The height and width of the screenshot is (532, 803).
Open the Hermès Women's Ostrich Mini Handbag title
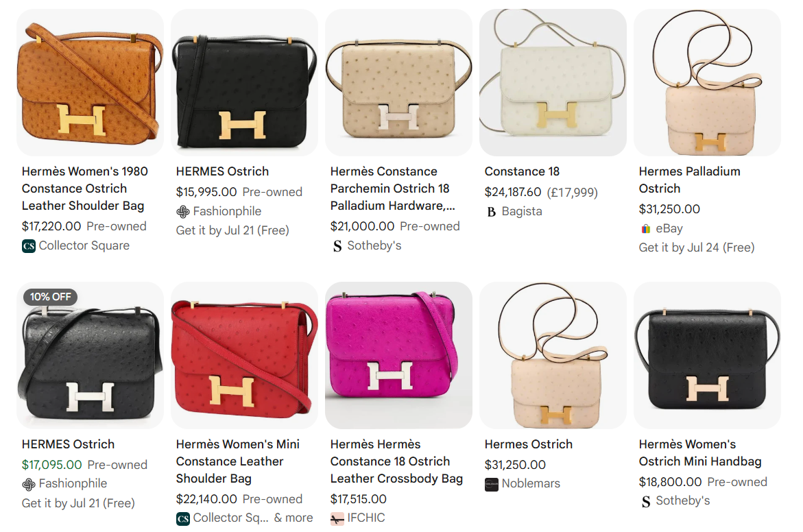pos(699,452)
